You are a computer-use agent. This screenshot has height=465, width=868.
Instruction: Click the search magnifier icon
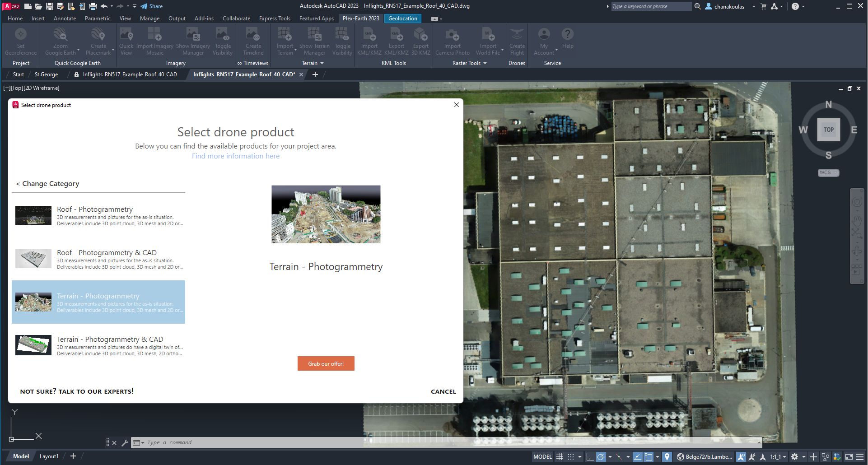698,6
